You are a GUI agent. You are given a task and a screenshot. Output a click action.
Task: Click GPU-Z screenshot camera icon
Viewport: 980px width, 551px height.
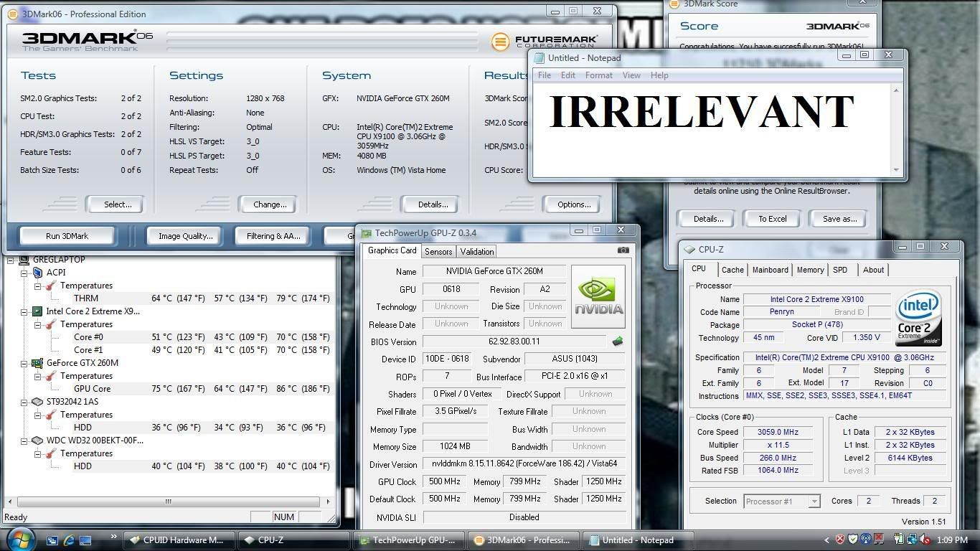point(623,250)
